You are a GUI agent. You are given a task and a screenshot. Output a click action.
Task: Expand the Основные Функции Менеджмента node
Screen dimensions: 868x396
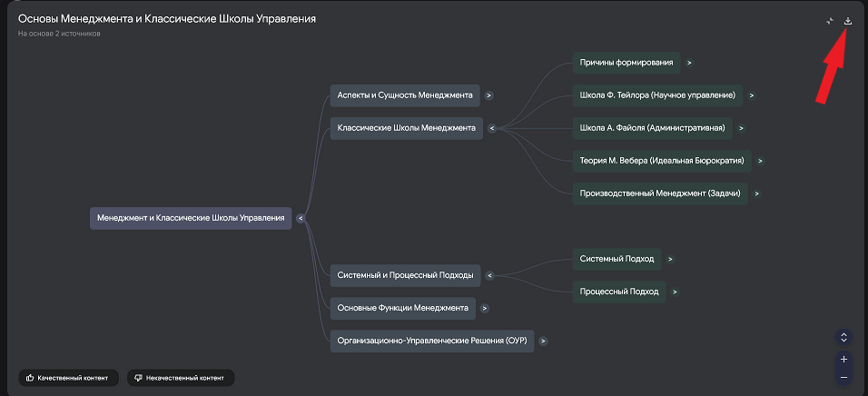tap(485, 309)
